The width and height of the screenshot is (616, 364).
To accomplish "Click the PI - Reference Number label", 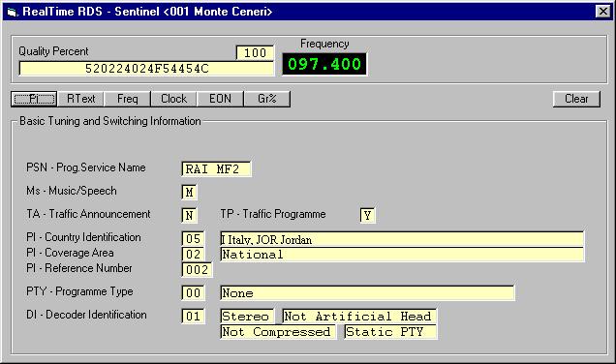I will click(x=79, y=268).
